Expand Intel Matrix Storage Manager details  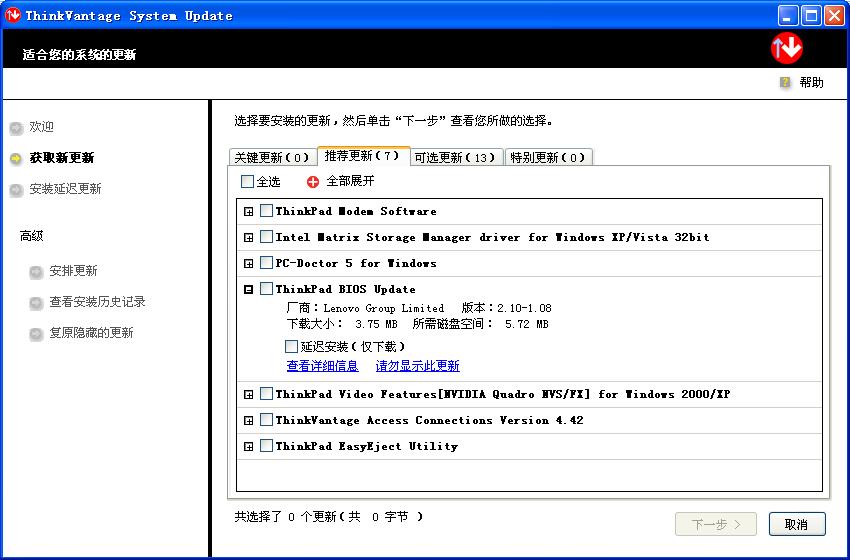click(x=248, y=237)
